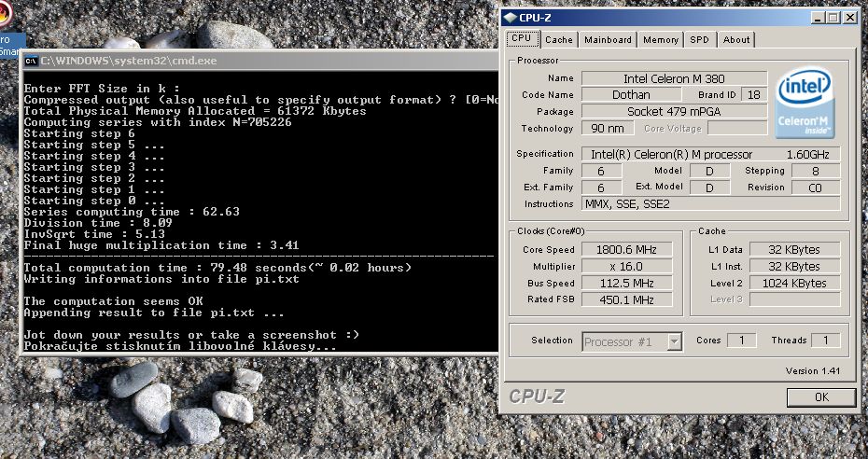Click the empty Level 3 cache field

(794, 299)
